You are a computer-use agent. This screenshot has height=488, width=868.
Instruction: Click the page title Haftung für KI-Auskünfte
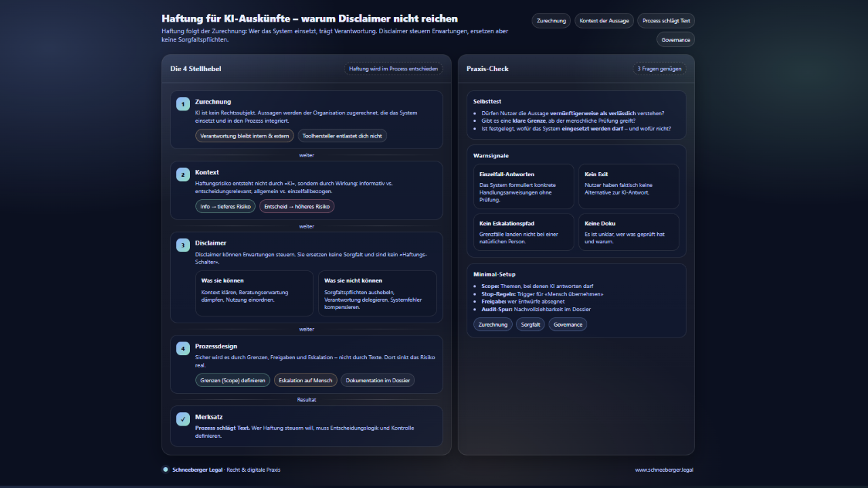click(x=310, y=19)
